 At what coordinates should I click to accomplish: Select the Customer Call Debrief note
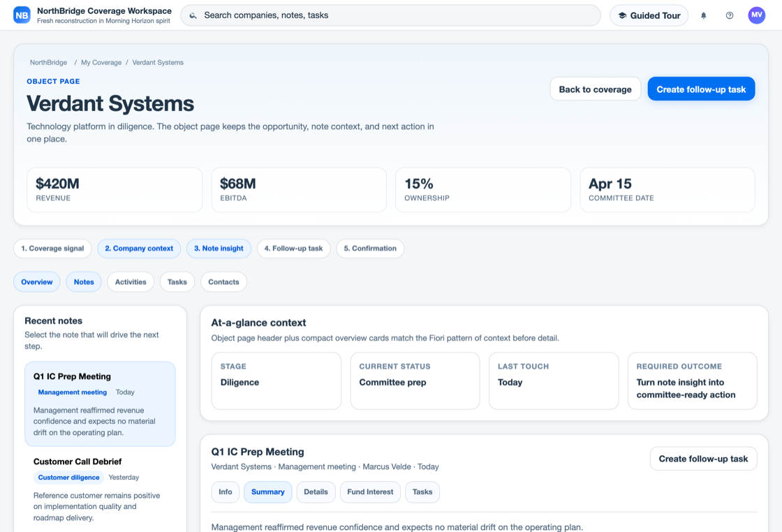tap(100, 489)
